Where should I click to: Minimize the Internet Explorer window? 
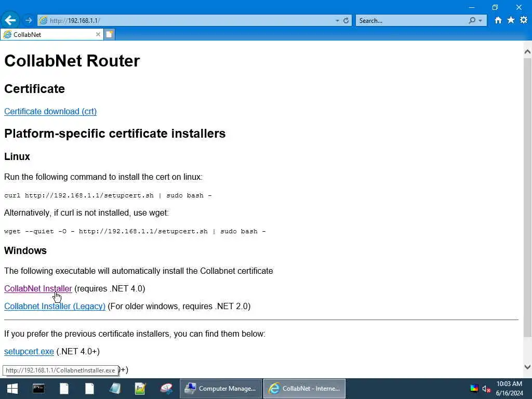point(472,7)
